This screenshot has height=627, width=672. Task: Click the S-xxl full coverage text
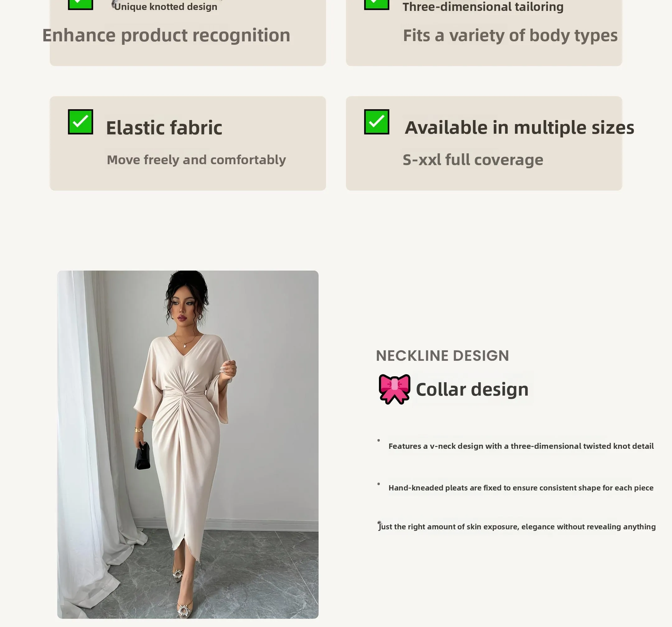click(473, 160)
